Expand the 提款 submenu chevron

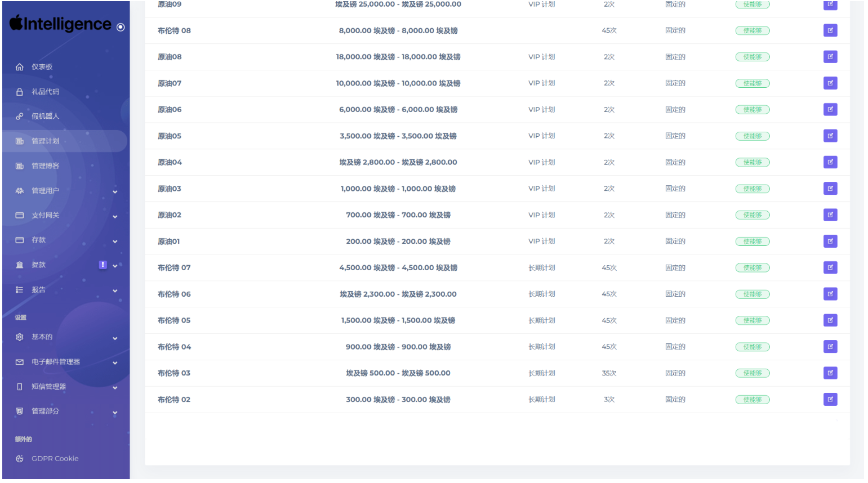pyautogui.click(x=115, y=266)
